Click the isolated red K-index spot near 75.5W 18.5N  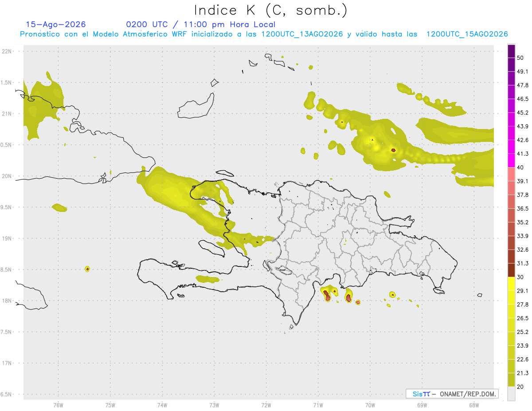88,269
